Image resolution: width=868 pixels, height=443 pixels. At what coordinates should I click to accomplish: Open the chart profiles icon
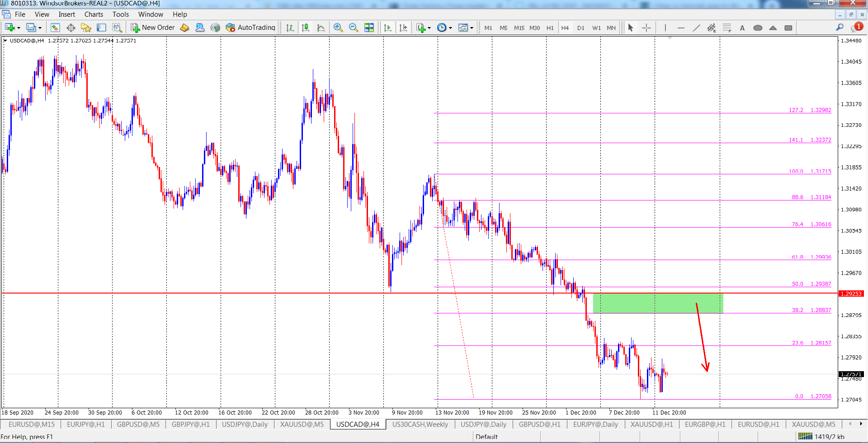(31, 28)
